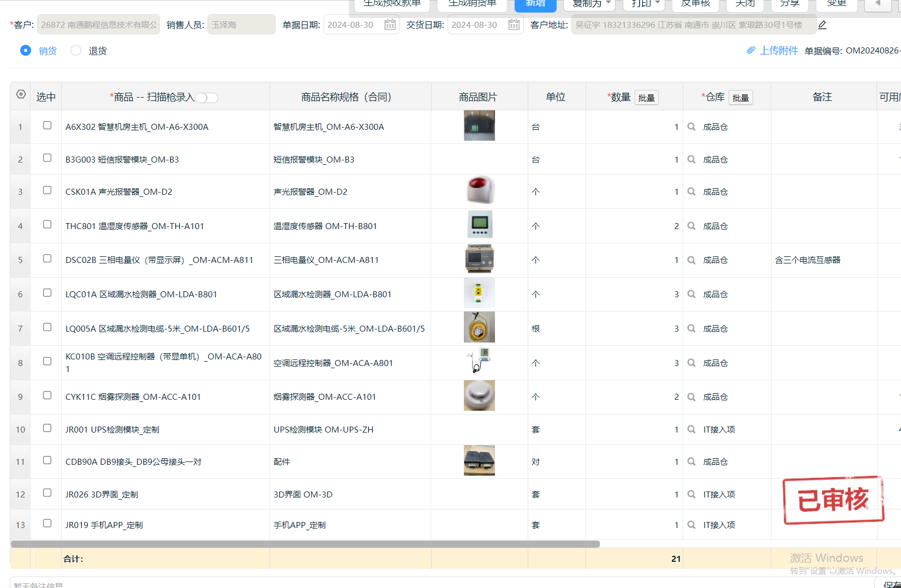
Task: Click warehouse search icon in 声光报警器 row
Action: (691, 191)
